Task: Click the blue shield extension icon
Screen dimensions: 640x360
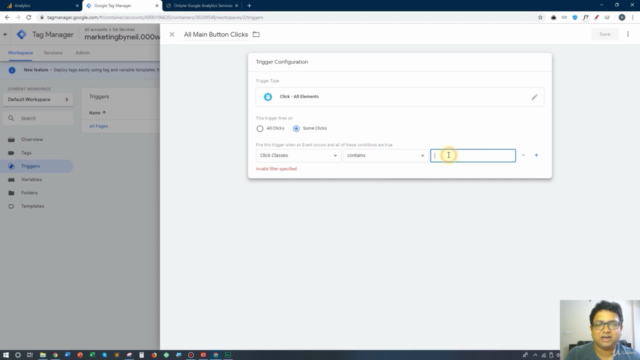Action: [575, 18]
